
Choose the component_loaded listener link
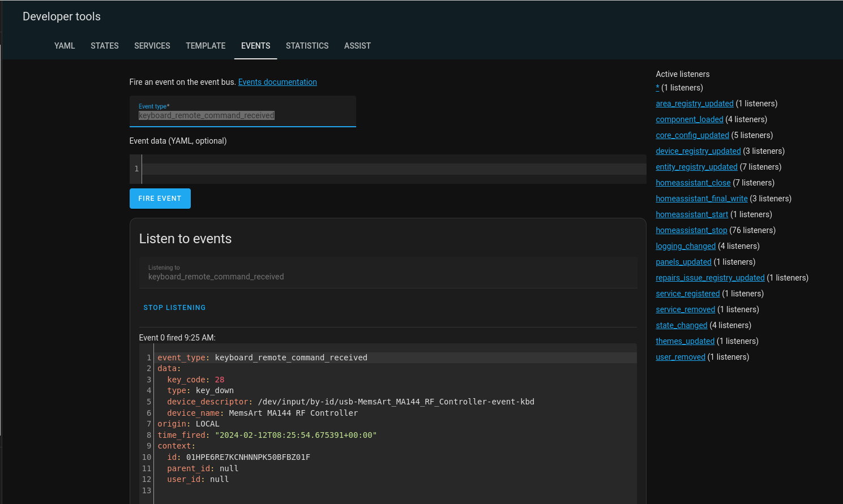point(689,119)
